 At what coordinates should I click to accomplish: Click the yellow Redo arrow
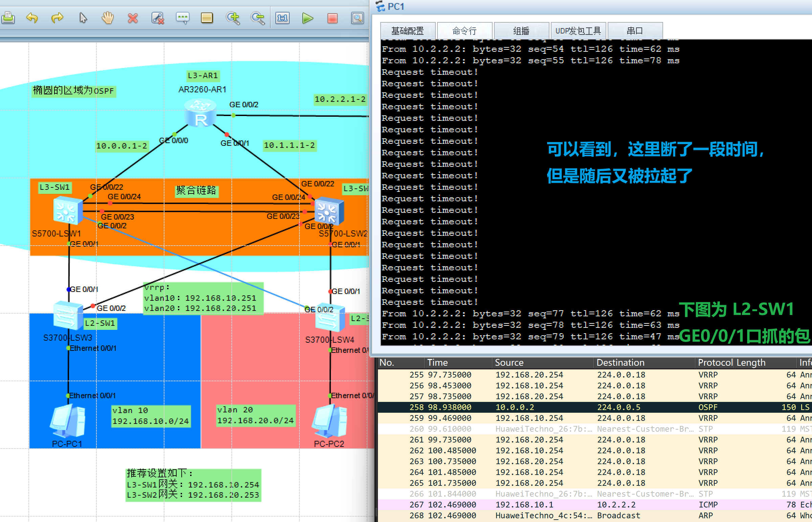(x=57, y=18)
